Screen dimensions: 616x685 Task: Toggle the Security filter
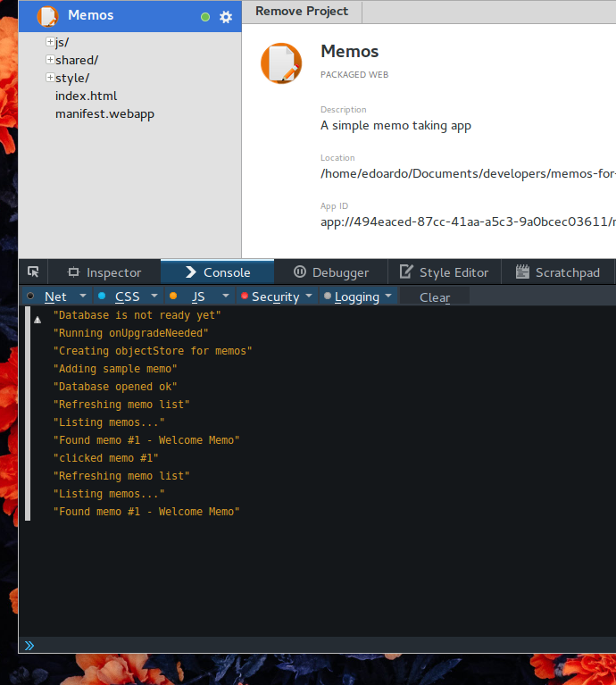tap(276, 297)
